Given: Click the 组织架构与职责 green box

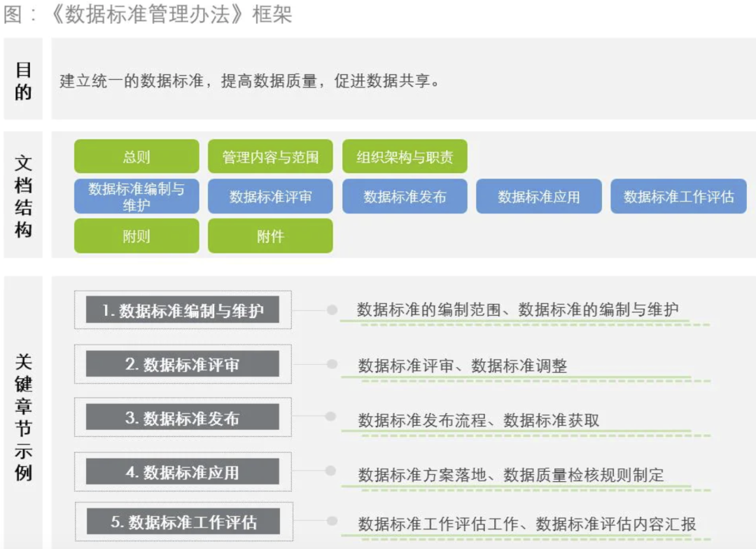Looking at the screenshot, I should 405,156.
